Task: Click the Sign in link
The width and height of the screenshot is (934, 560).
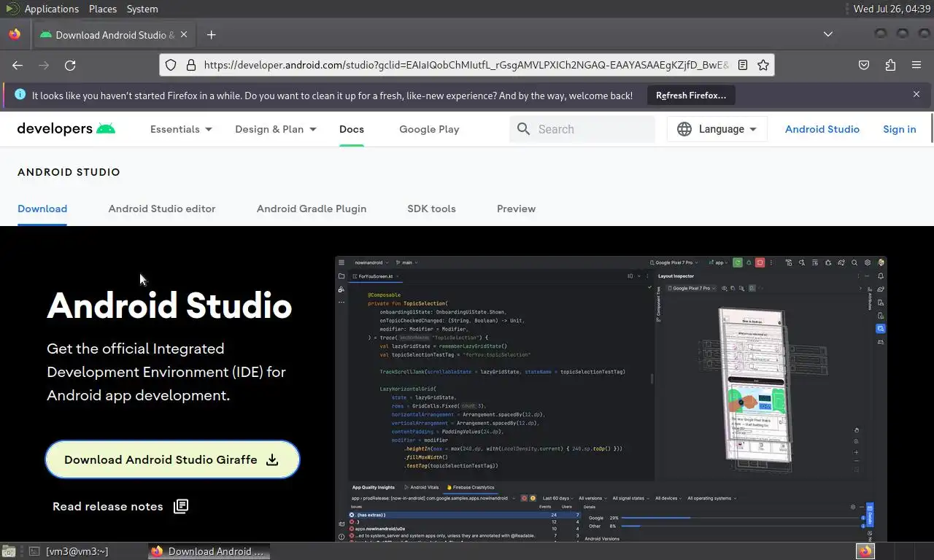Action: (x=899, y=129)
